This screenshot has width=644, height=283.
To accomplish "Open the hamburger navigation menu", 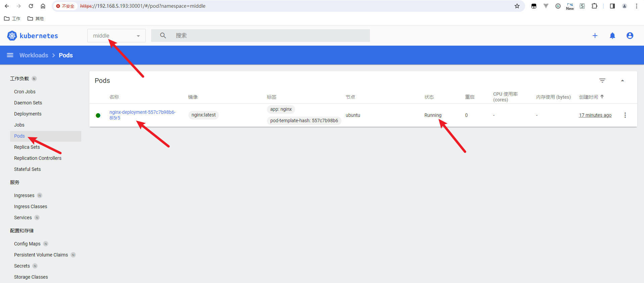I will point(10,55).
